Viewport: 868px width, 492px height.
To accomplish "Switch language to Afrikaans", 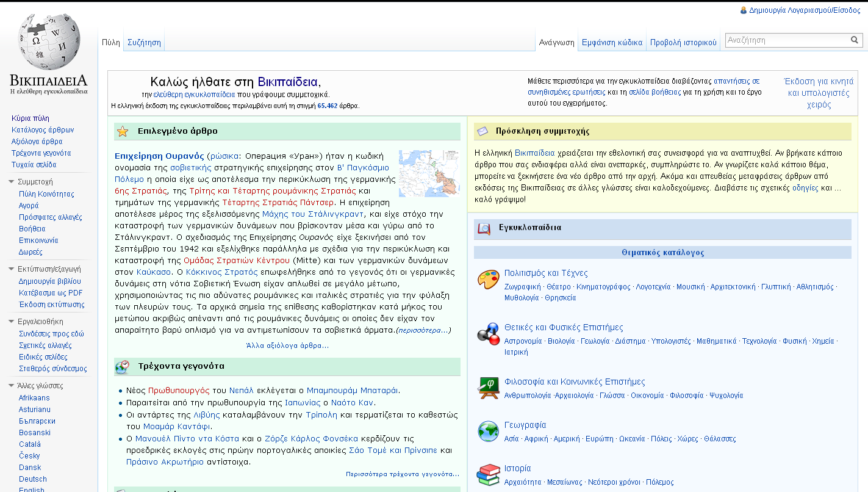I will click(x=34, y=398).
